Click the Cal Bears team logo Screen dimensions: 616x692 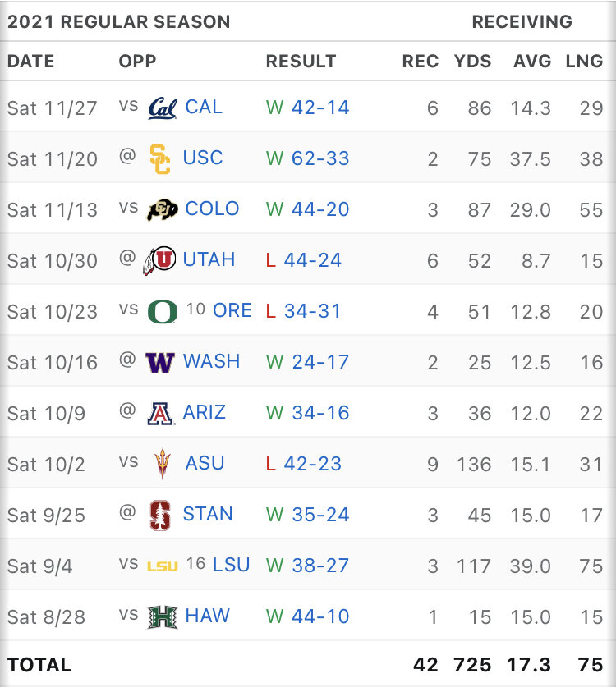(162, 108)
